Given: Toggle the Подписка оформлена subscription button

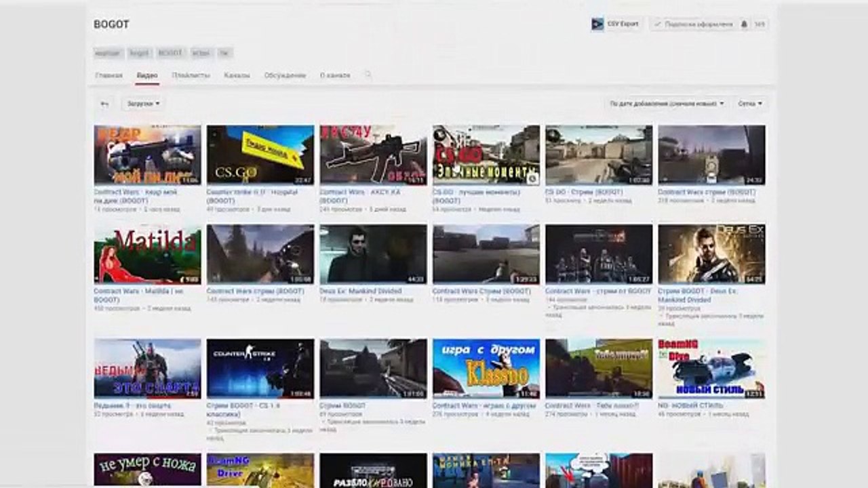Looking at the screenshot, I should click(x=694, y=24).
